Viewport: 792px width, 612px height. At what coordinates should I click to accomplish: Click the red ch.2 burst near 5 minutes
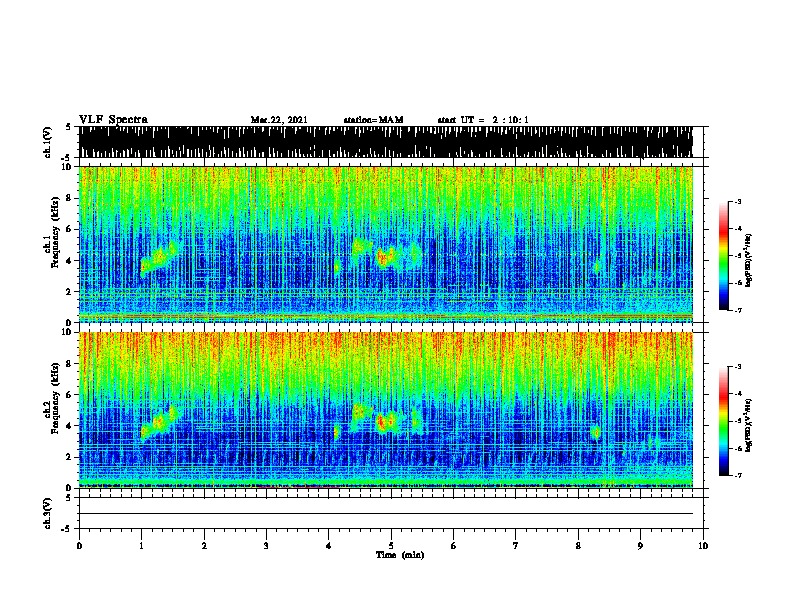[x=387, y=421]
